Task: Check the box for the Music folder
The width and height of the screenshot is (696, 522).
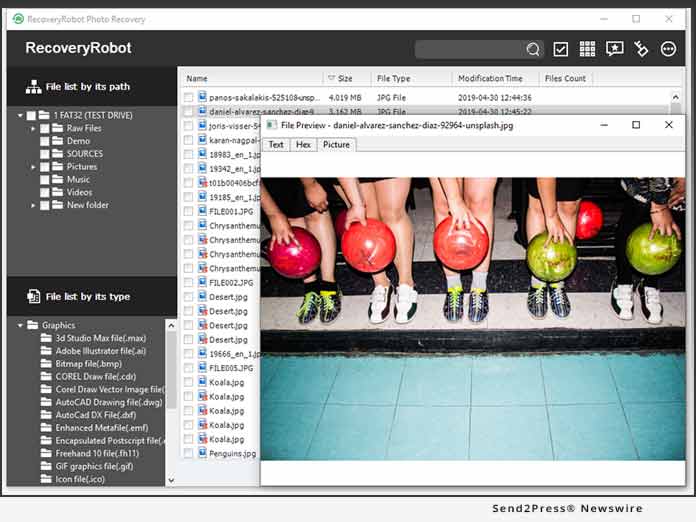Action: 45,180
